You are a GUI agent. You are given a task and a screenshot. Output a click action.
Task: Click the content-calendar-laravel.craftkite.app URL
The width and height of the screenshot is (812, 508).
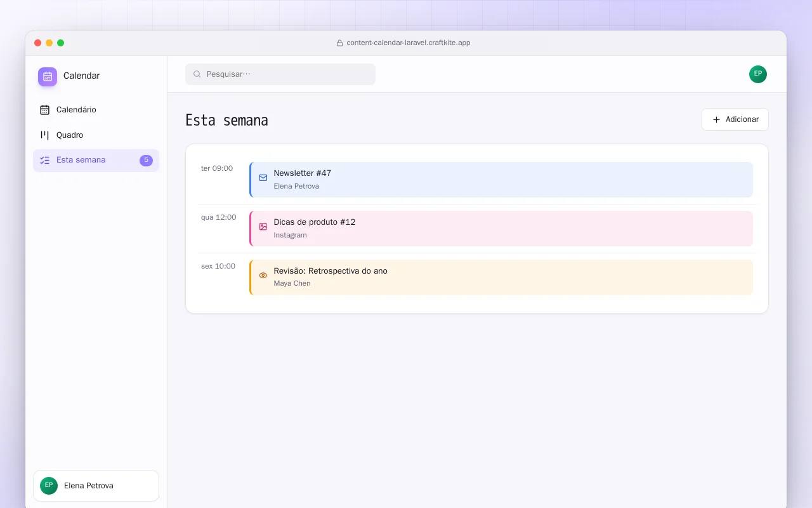tap(409, 43)
